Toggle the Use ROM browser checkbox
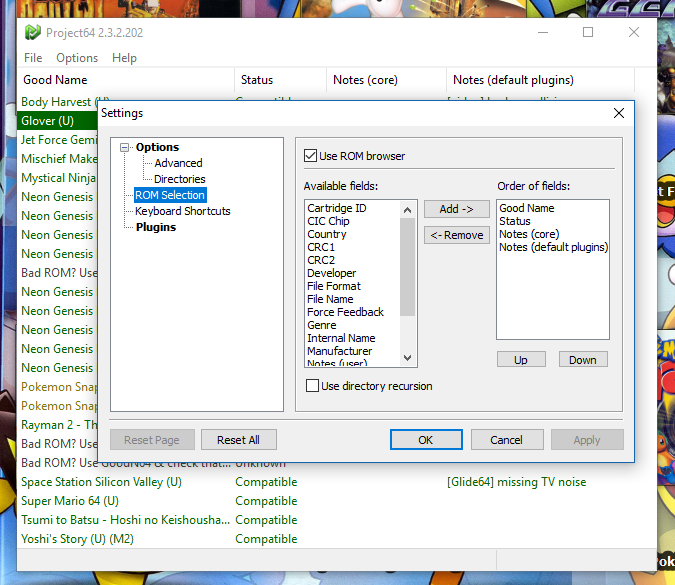This screenshot has height=585, width=675. click(310, 156)
